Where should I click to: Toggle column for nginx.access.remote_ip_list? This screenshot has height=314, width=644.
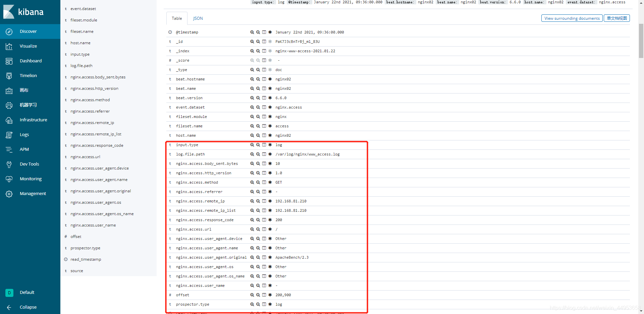(x=264, y=210)
